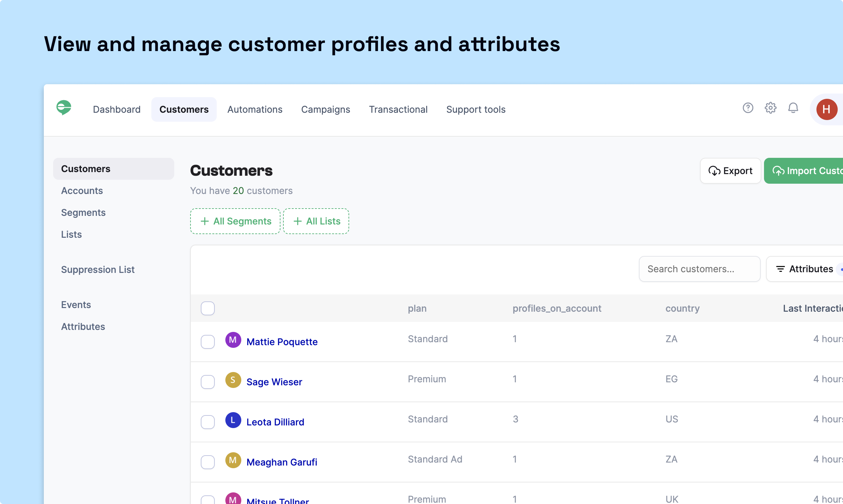Viewport: 843px width, 504px height.
Task: Switch to the Automations tab
Action: coord(255,109)
